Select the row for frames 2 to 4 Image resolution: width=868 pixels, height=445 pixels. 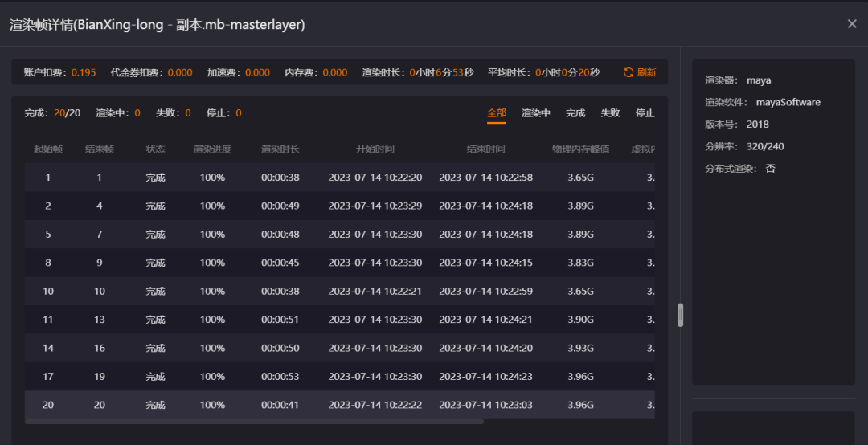339,206
